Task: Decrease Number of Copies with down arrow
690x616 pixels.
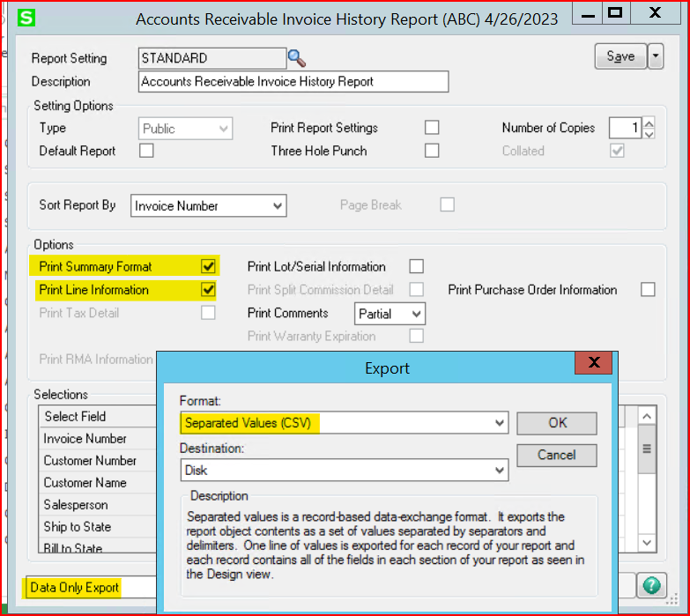Action: (x=649, y=134)
